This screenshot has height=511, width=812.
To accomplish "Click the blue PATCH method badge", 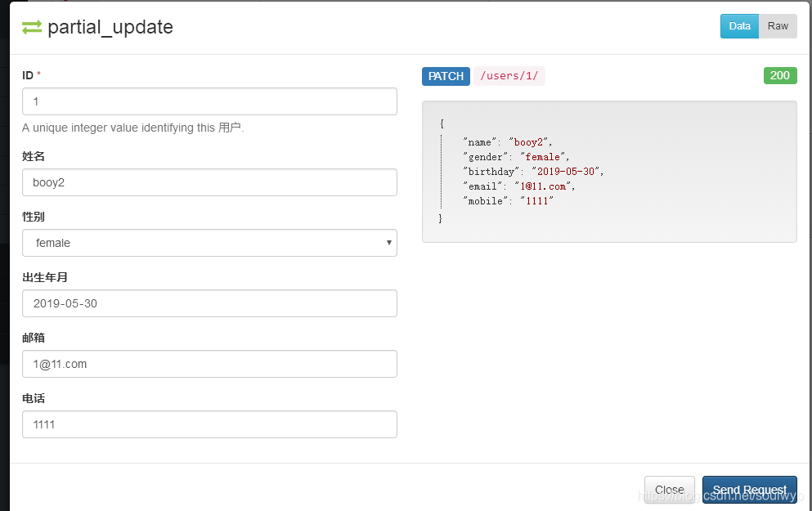I will 446,76.
